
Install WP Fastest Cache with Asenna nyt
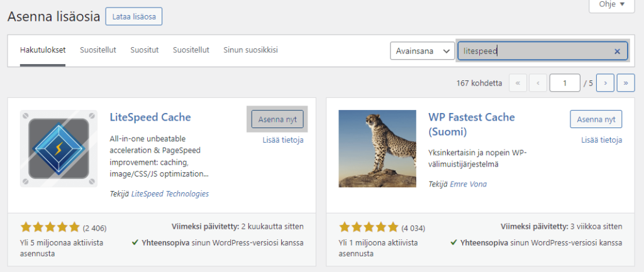tap(596, 119)
